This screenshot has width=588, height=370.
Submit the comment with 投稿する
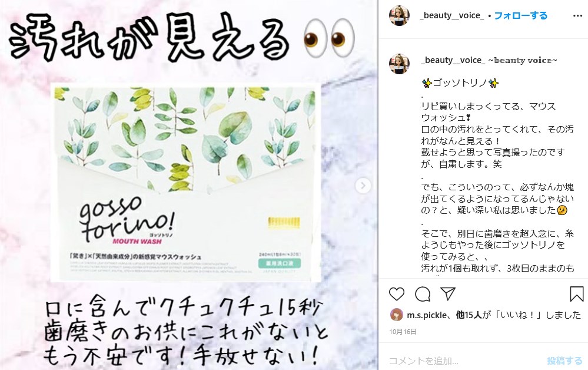[x=564, y=361]
